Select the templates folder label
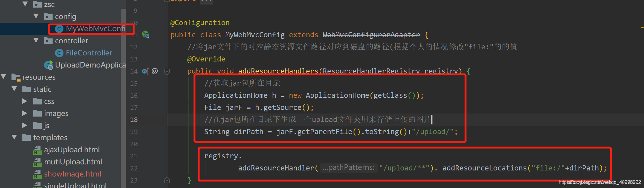The image size is (644, 188). (x=50, y=138)
